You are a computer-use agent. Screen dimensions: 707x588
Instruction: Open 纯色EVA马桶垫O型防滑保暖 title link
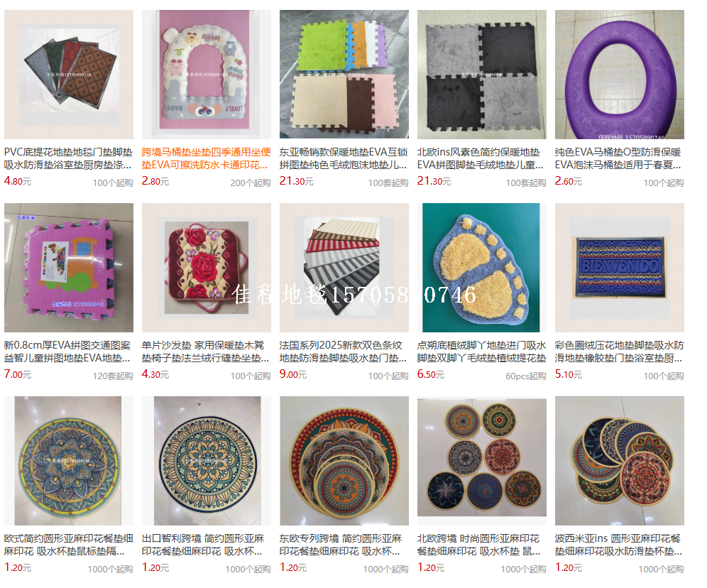618,159
